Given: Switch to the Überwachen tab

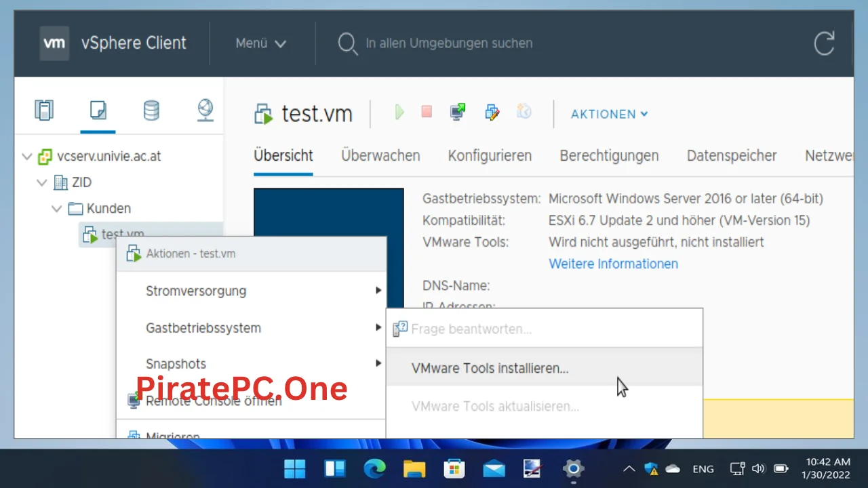Looking at the screenshot, I should (x=380, y=156).
